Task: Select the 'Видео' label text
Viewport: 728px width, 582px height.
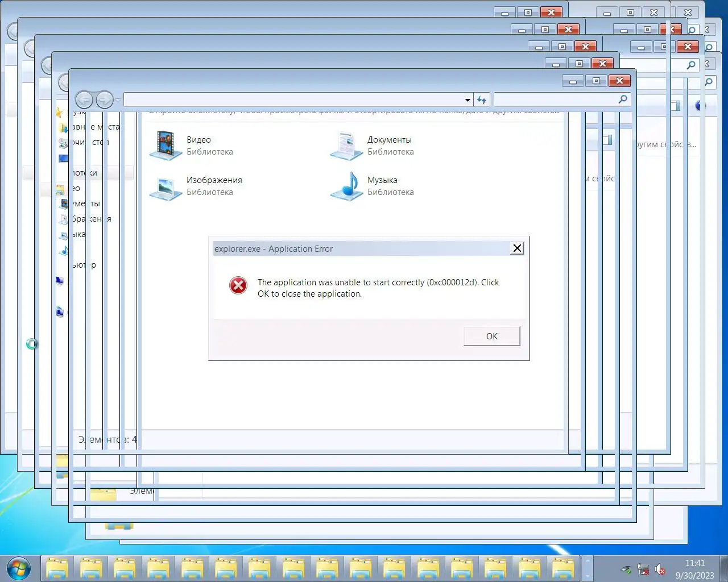Action: (198, 140)
